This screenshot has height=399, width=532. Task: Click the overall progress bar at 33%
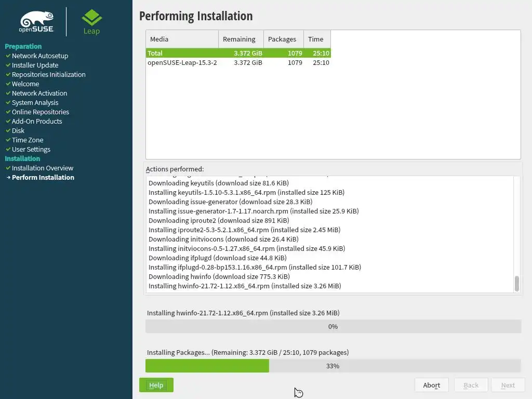click(333, 366)
